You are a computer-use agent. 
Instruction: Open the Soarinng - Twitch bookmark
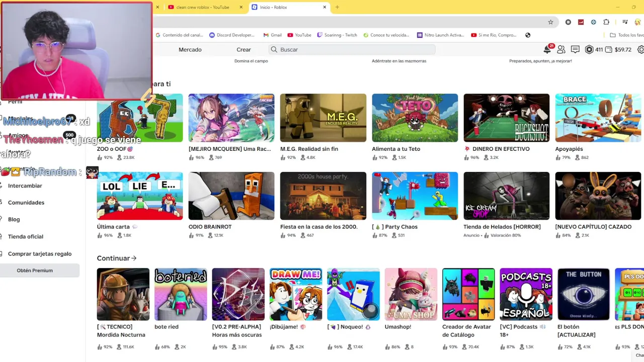[337, 35]
